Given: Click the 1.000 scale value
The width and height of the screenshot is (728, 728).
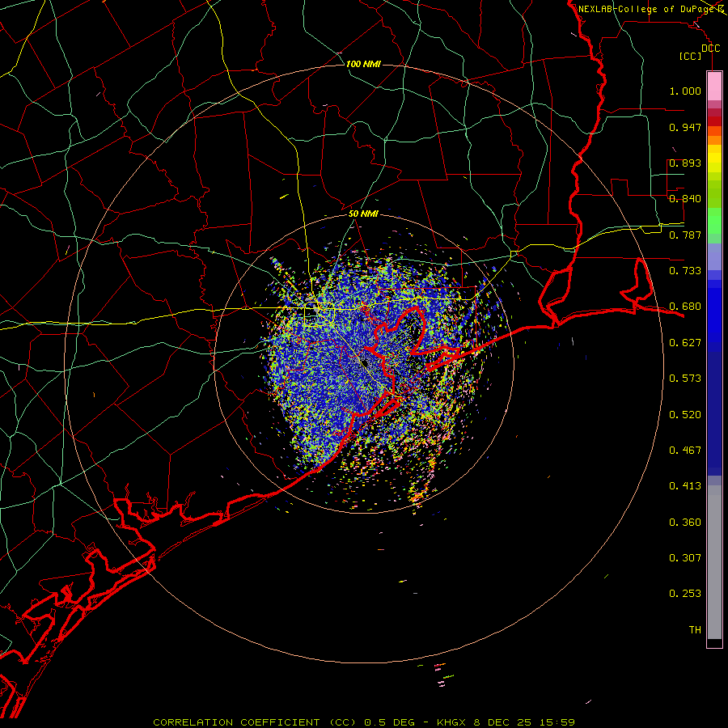Looking at the screenshot, I should (x=685, y=91).
